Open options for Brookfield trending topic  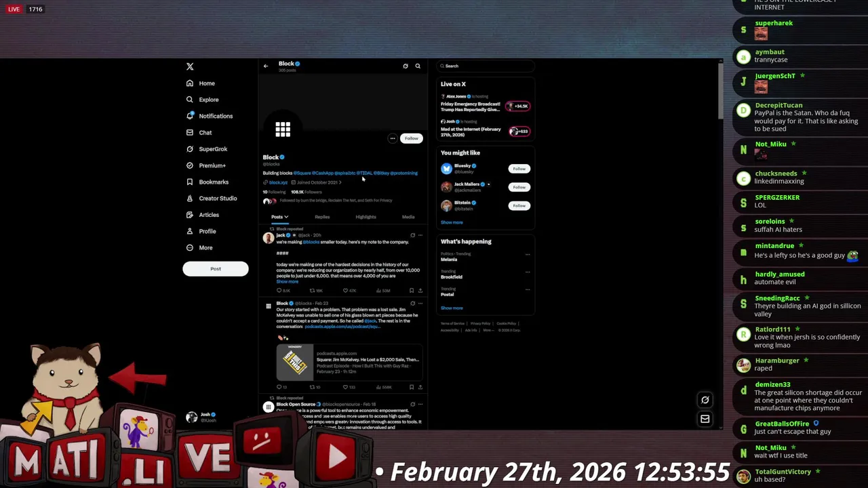point(528,272)
